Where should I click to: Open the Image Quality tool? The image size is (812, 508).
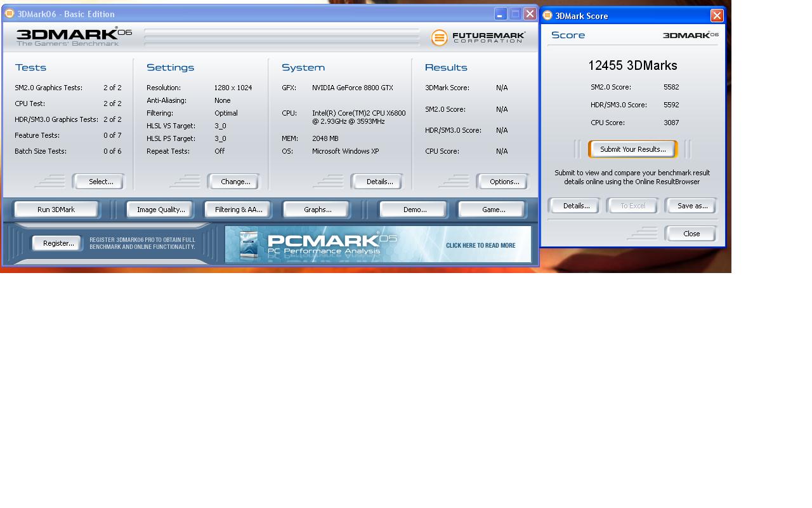(160, 210)
